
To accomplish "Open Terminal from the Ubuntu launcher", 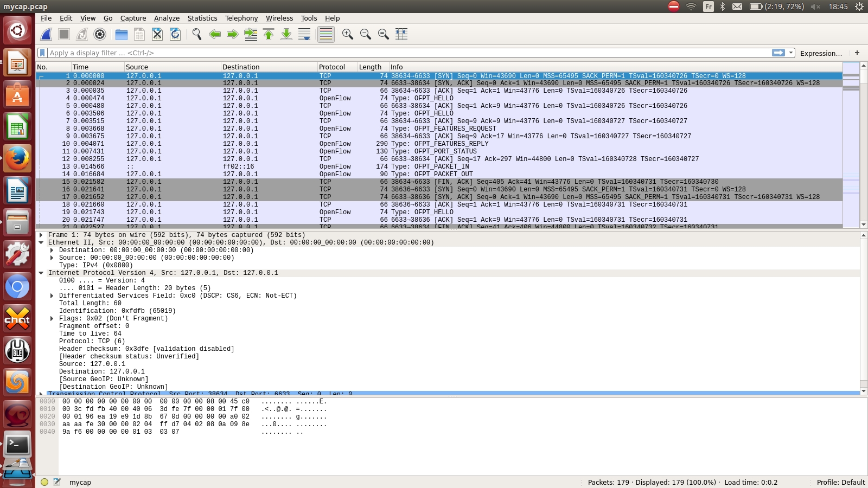I will pyautogui.click(x=17, y=445).
